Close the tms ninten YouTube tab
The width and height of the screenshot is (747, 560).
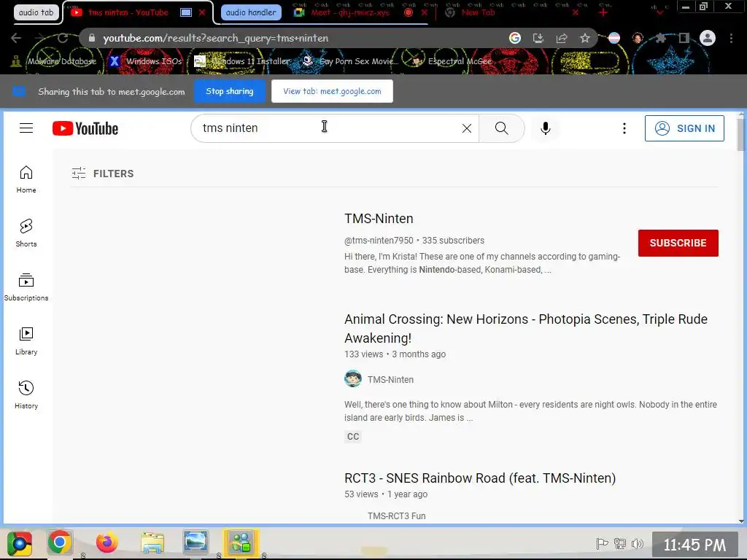[x=202, y=12]
